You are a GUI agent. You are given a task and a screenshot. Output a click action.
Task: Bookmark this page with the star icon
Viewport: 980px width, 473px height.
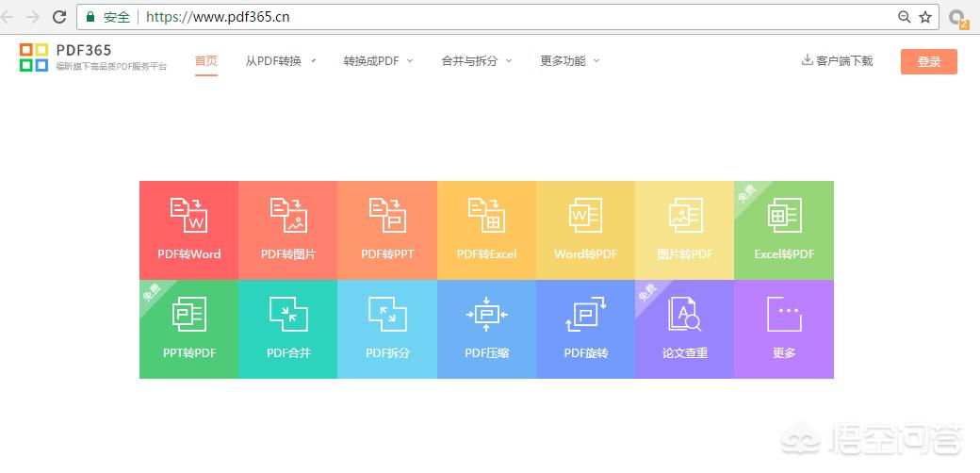coord(925,17)
